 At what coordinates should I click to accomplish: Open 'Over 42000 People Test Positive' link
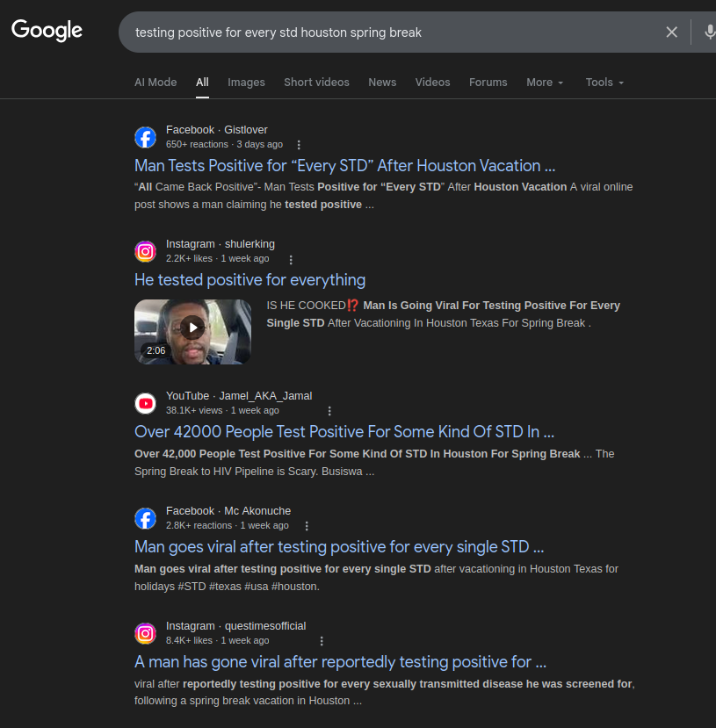coord(344,432)
